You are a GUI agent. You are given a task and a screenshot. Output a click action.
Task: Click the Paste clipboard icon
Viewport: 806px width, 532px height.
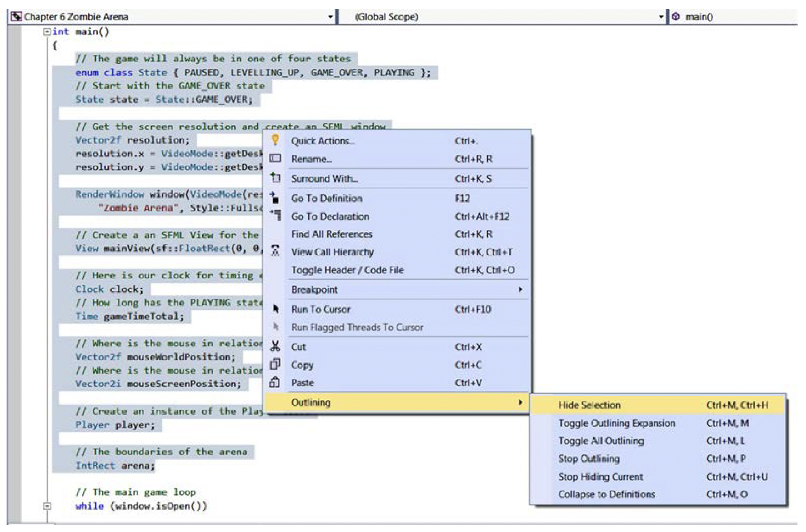(274, 382)
